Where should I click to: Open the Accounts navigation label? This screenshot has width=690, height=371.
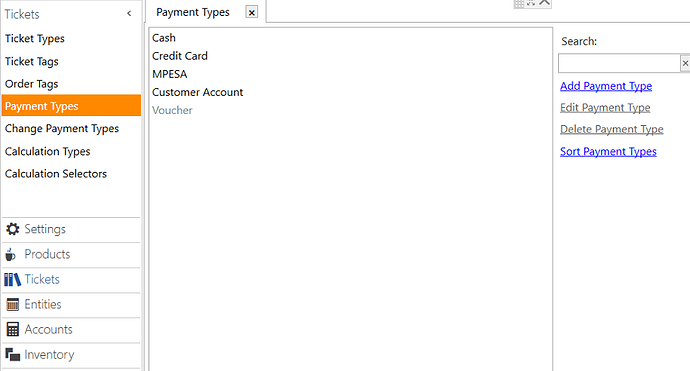tap(48, 329)
